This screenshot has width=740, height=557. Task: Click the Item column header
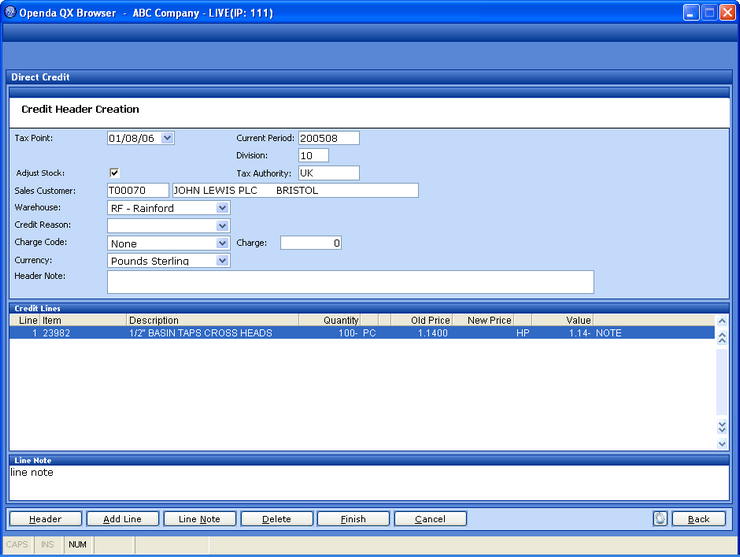click(83, 320)
